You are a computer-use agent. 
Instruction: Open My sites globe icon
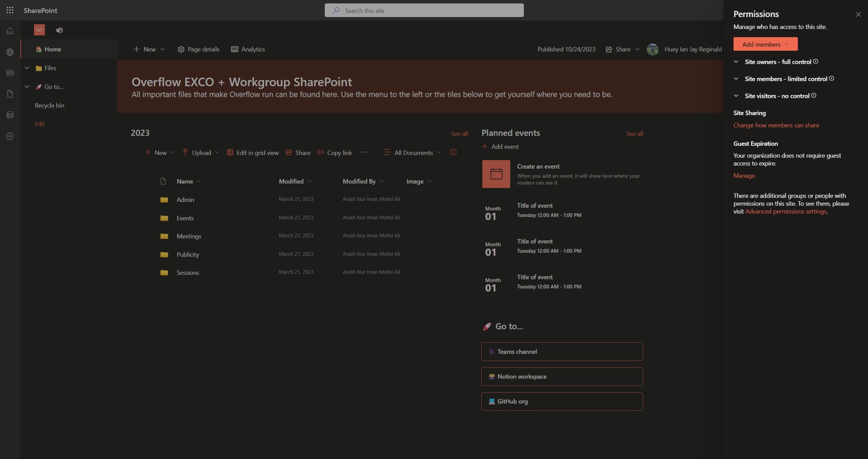pos(10,52)
